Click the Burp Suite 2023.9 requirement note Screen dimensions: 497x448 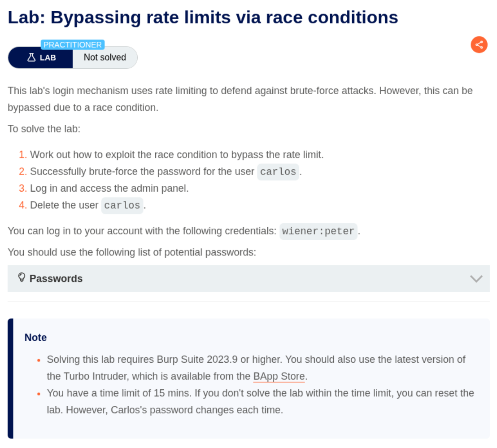256,360
